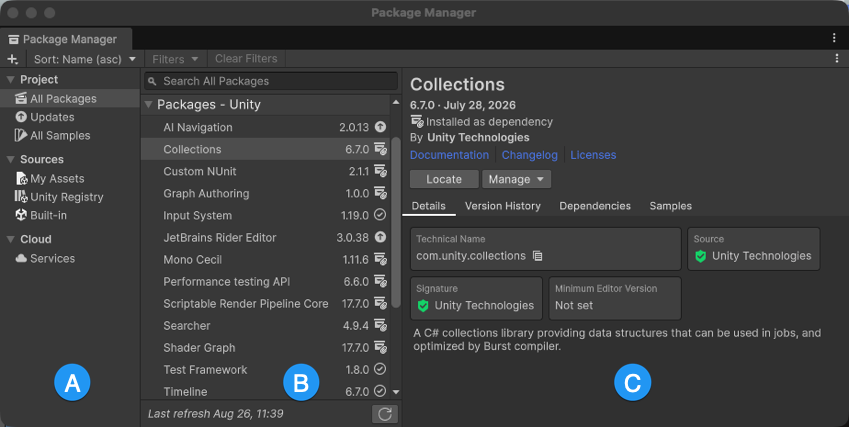Image resolution: width=849 pixels, height=427 pixels.
Task: Click the package list scroll up arrow
Action: 396,102
